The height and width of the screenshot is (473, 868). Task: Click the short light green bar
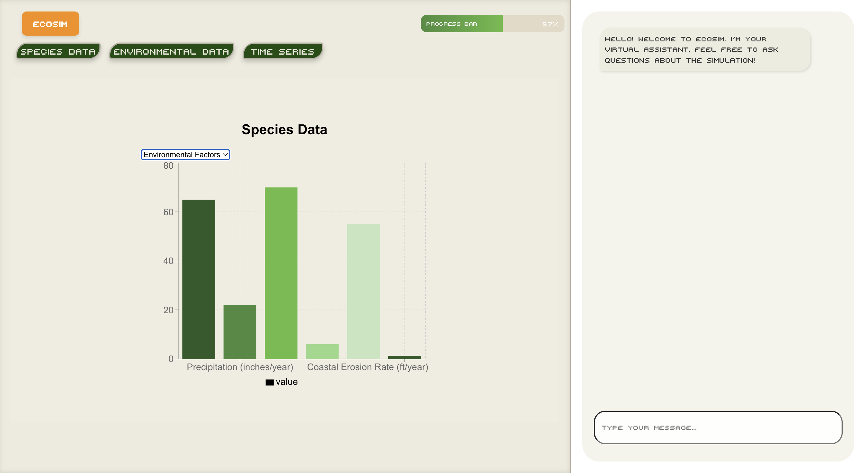pos(322,351)
